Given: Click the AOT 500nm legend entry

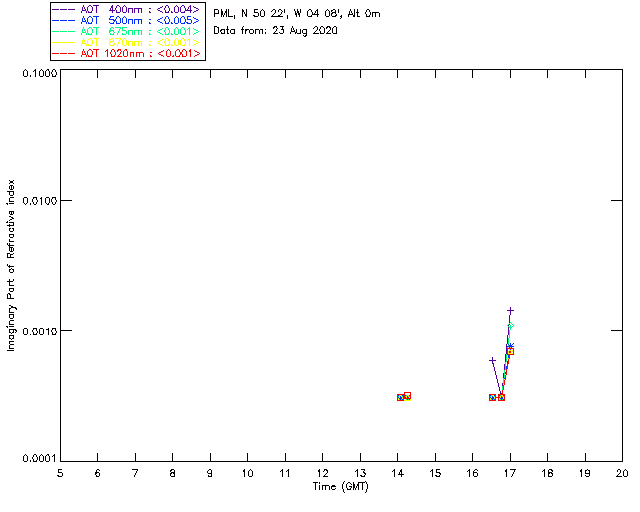Looking at the screenshot, I should click(127, 20).
